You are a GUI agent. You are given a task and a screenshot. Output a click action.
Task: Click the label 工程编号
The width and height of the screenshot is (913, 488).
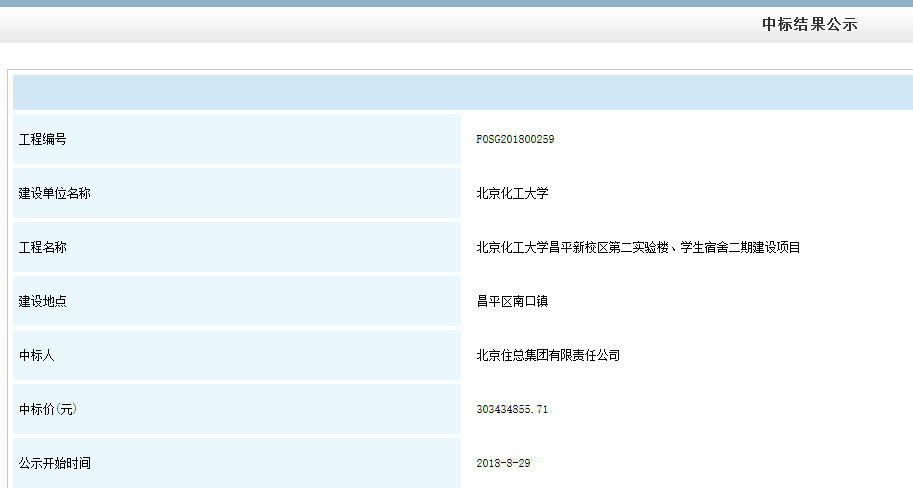[43, 139]
